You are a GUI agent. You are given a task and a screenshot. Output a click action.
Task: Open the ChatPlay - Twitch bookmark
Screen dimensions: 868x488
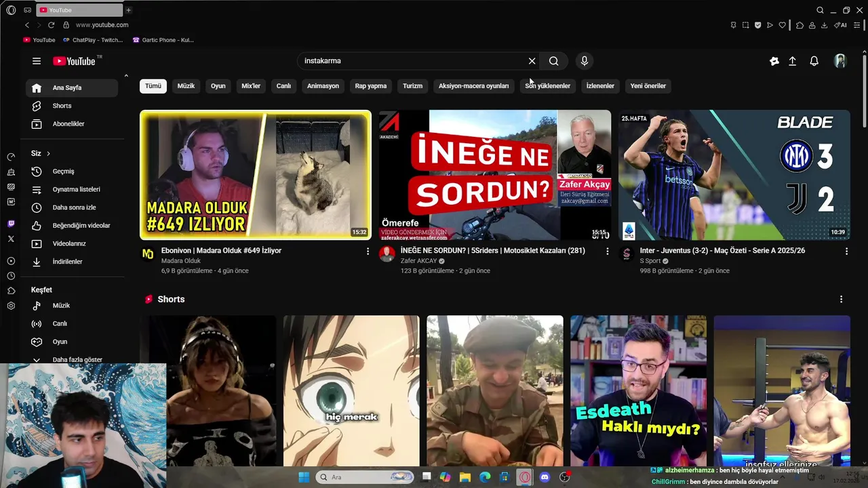pyautogui.click(x=92, y=40)
